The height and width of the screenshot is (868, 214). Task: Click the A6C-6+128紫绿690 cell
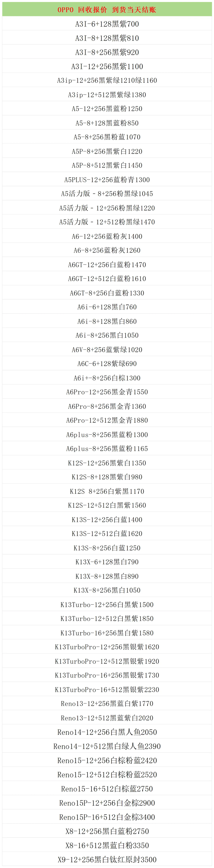pyautogui.click(x=107, y=363)
